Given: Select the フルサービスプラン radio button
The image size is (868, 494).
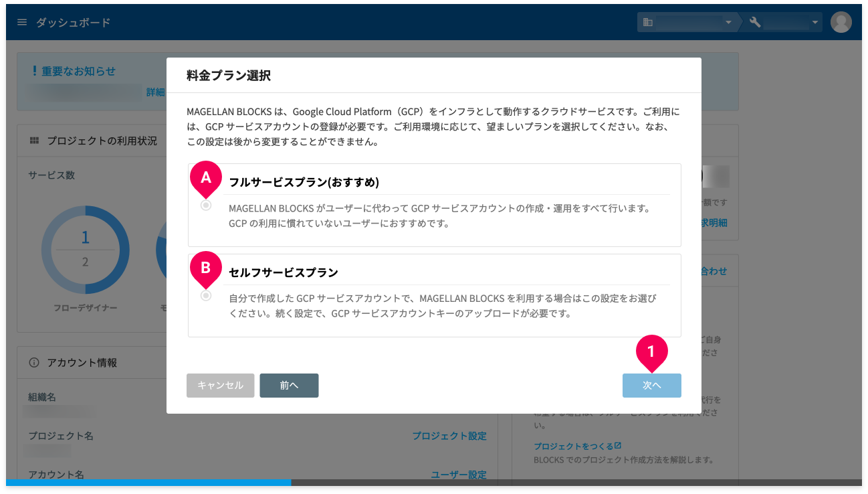Looking at the screenshot, I should 206,205.
